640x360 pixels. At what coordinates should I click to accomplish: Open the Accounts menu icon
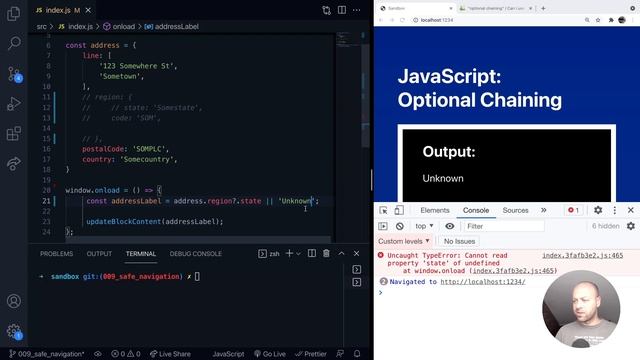coord(14,301)
